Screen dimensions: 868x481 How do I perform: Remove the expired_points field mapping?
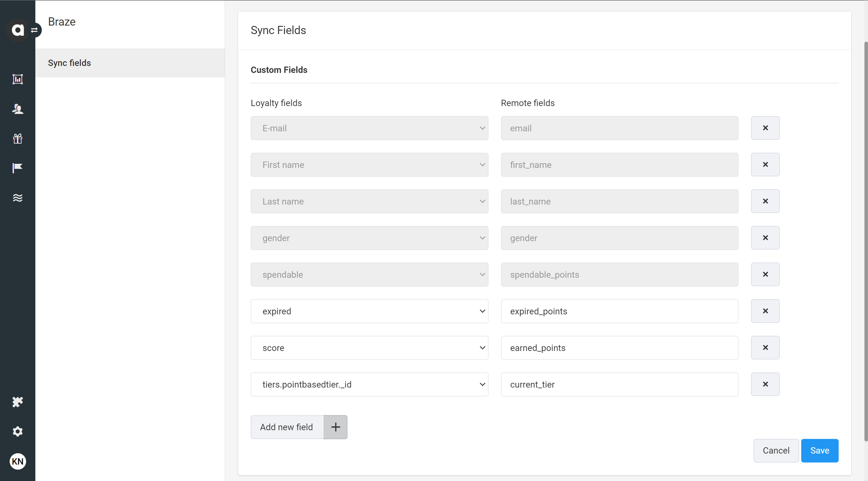[x=765, y=311]
